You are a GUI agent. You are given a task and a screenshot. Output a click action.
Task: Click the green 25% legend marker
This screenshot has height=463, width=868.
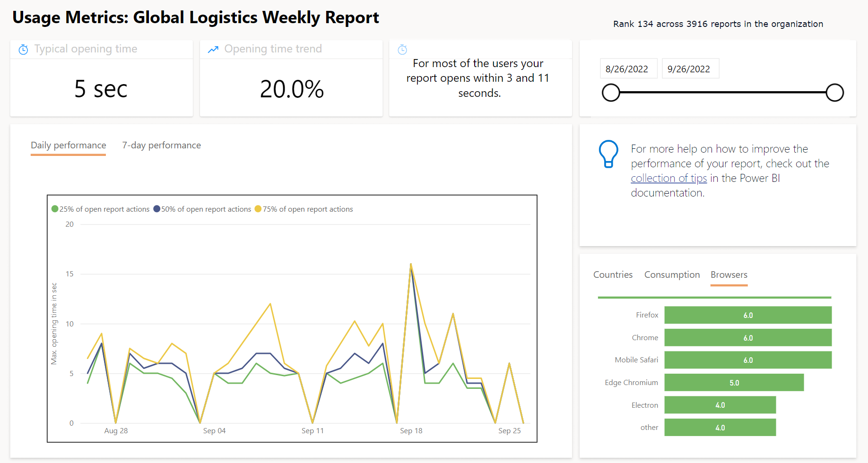point(55,209)
